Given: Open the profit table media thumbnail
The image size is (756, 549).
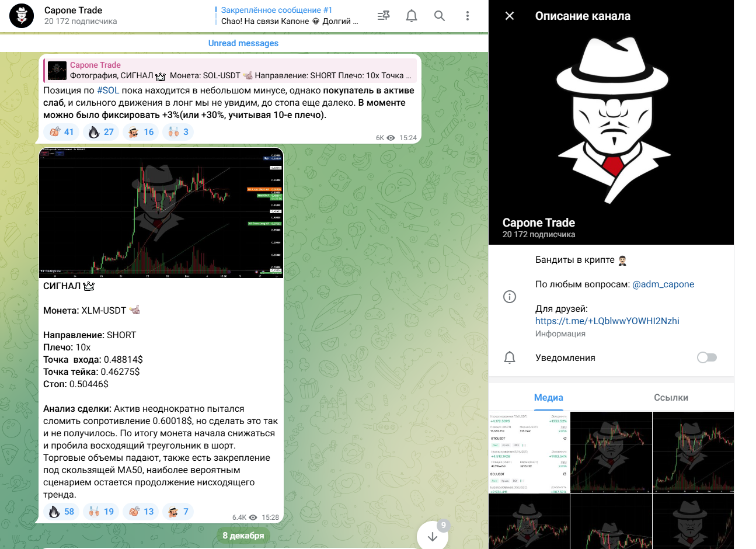Looking at the screenshot, I should 529,453.
